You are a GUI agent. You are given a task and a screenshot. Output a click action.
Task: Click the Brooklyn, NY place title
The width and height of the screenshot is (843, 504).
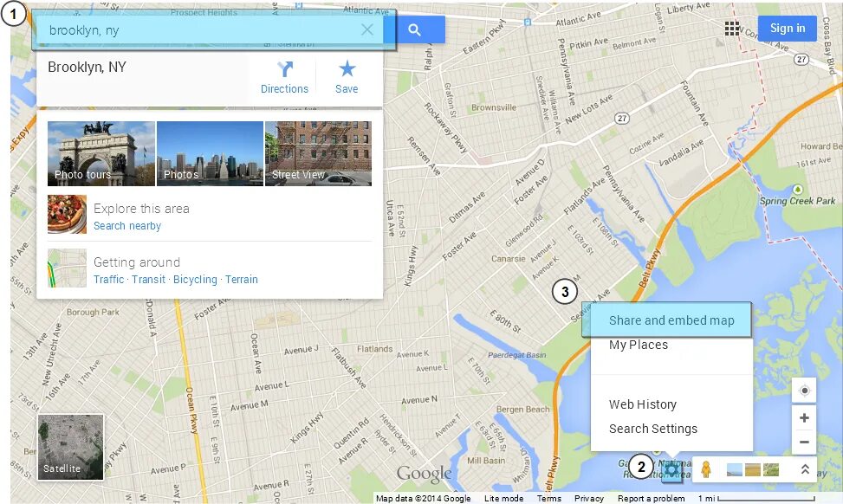pos(88,68)
